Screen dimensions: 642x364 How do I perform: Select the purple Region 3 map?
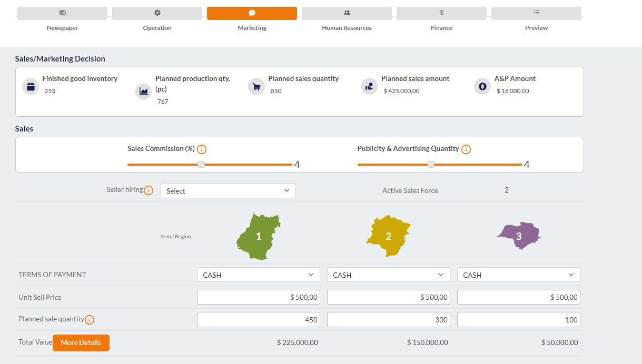[x=519, y=236]
